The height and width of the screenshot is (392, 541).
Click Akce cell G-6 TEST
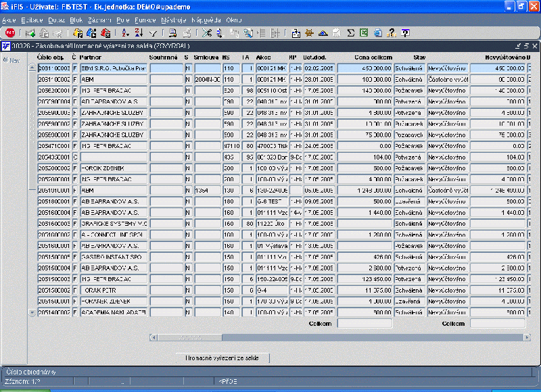(272, 201)
